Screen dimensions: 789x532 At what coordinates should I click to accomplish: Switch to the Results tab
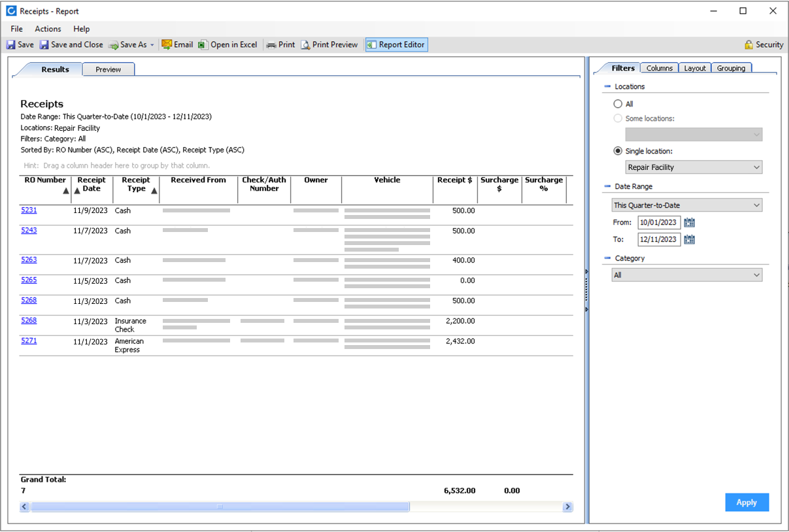tap(55, 69)
